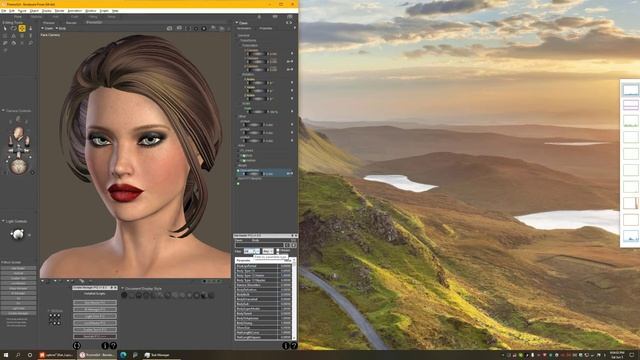Adjust the Scale dial in parameters
Viewport: 640px width, 360px height.
tap(257, 111)
